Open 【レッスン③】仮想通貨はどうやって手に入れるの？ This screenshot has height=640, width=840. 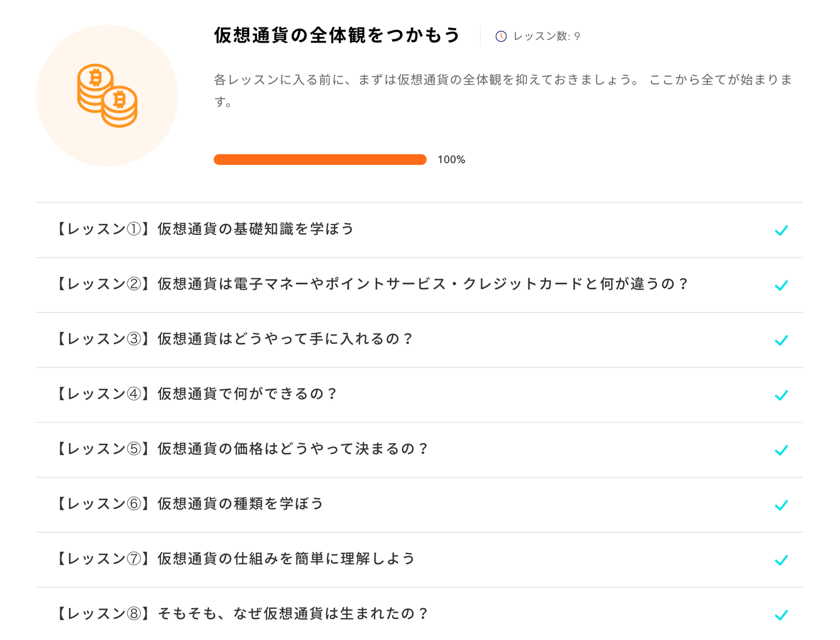[x=233, y=339]
